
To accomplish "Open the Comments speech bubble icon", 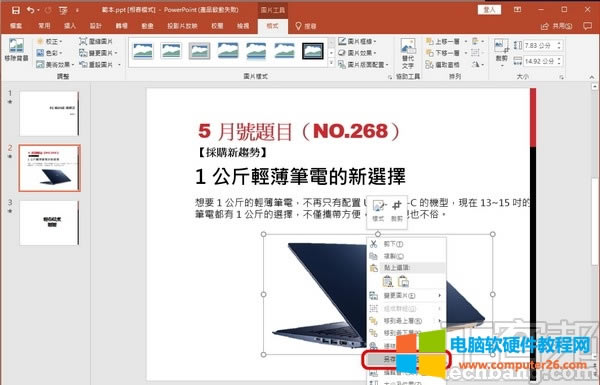I will (x=587, y=26).
